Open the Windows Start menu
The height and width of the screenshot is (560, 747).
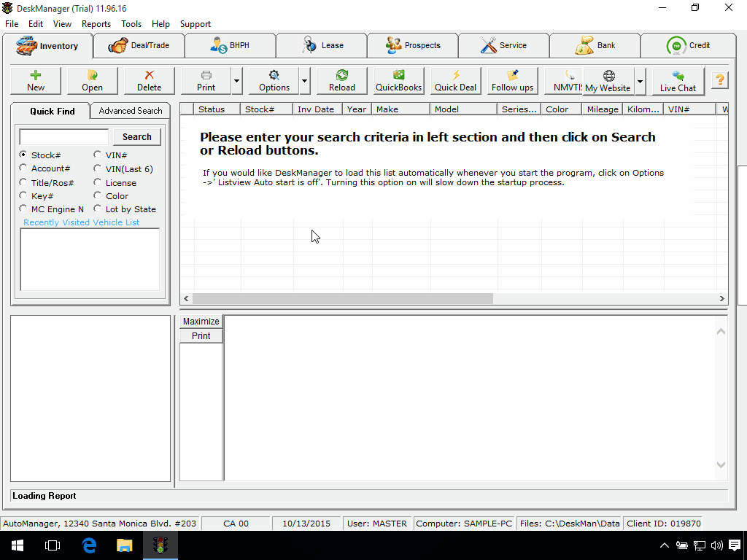click(x=18, y=545)
